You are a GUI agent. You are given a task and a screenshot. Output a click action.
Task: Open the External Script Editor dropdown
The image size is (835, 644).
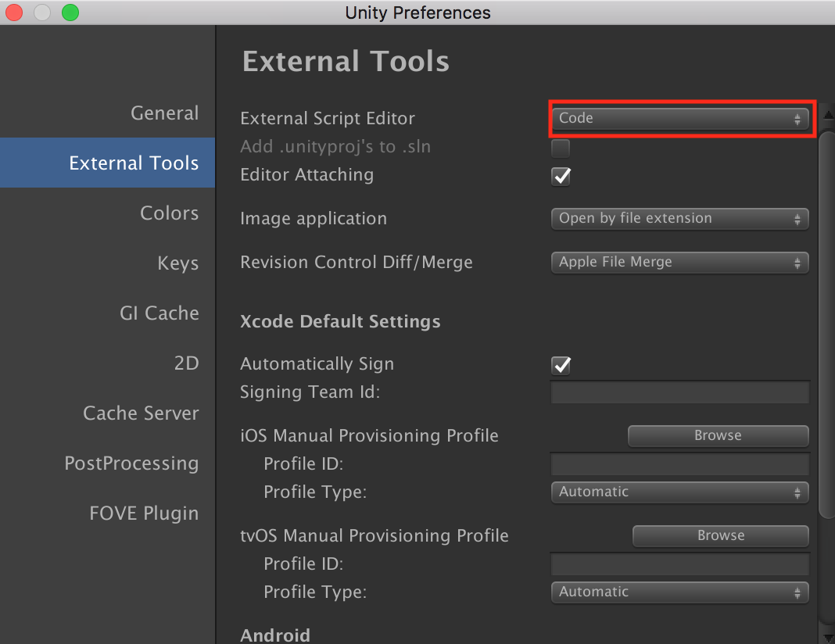680,119
